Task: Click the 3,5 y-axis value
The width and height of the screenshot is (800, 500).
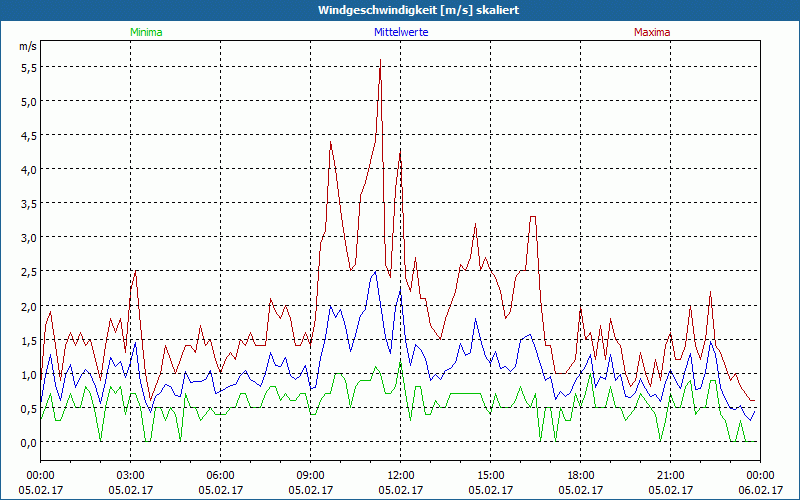Action: pyautogui.click(x=29, y=204)
